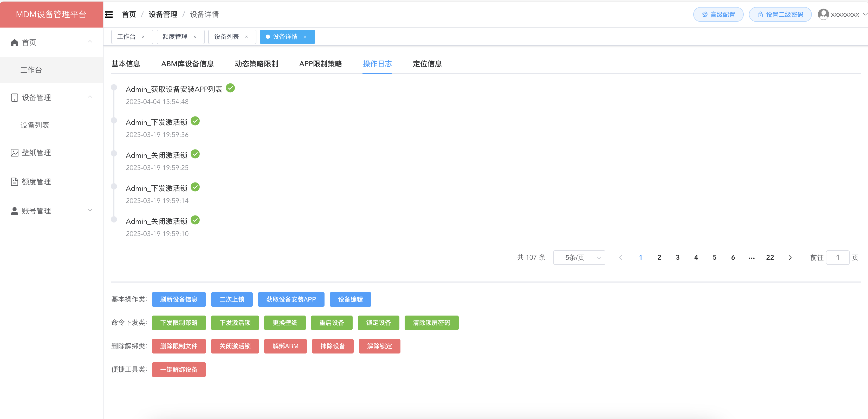
Task: Switch to the APP限制策略 tab
Action: (x=320, y=64)
